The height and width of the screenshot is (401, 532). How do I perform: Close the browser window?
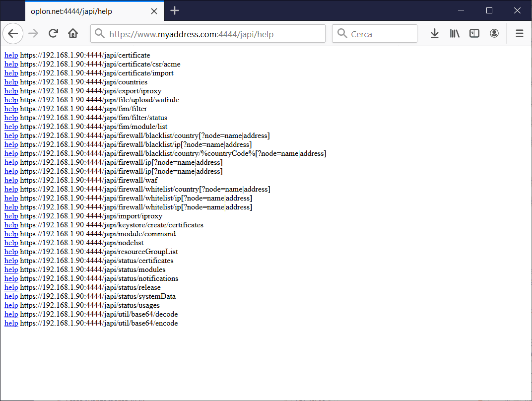pos(517,10)
